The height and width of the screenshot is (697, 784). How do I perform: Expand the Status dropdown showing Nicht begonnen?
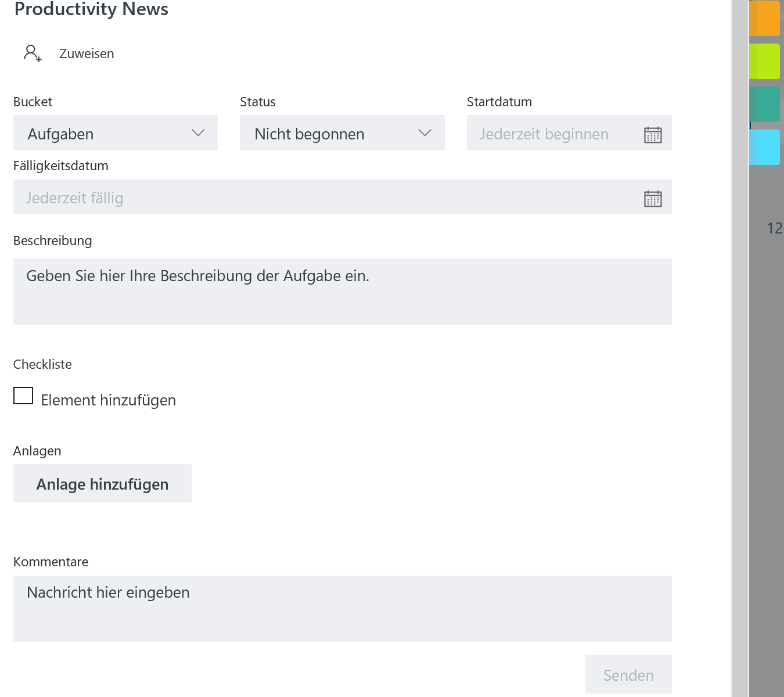tap(342, 134)
